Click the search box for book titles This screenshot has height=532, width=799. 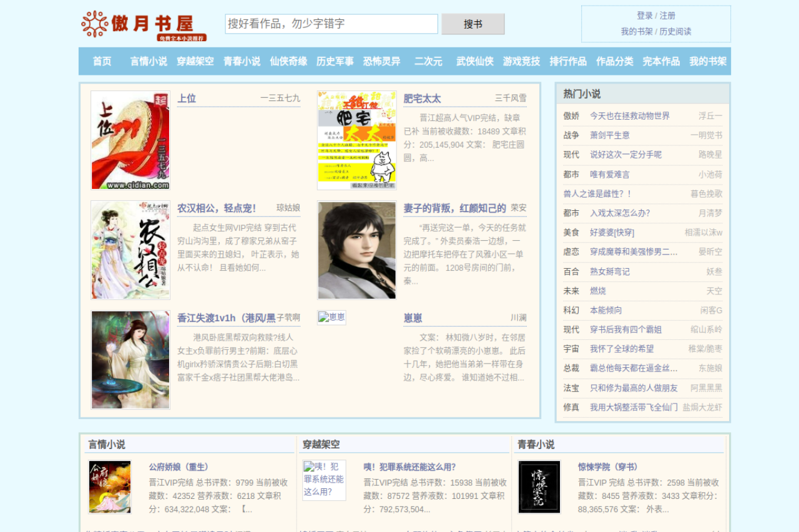[331, 24]
